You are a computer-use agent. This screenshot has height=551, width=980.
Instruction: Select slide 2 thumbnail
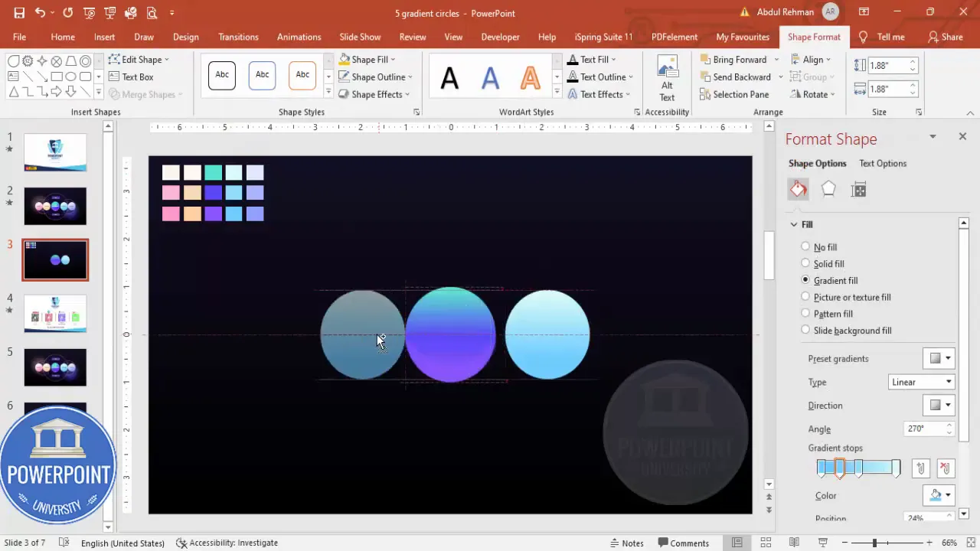click(x=55, y=206)
